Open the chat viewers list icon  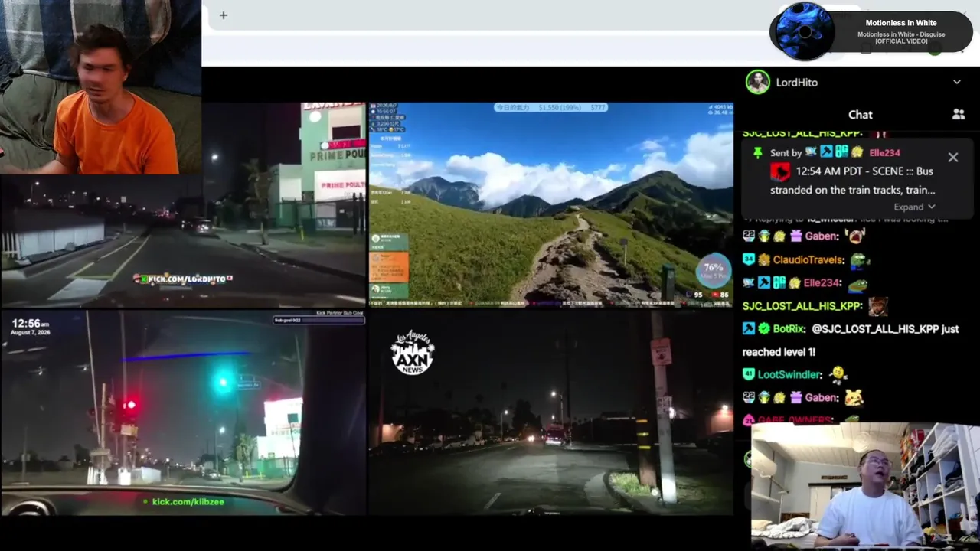[958, 114]
